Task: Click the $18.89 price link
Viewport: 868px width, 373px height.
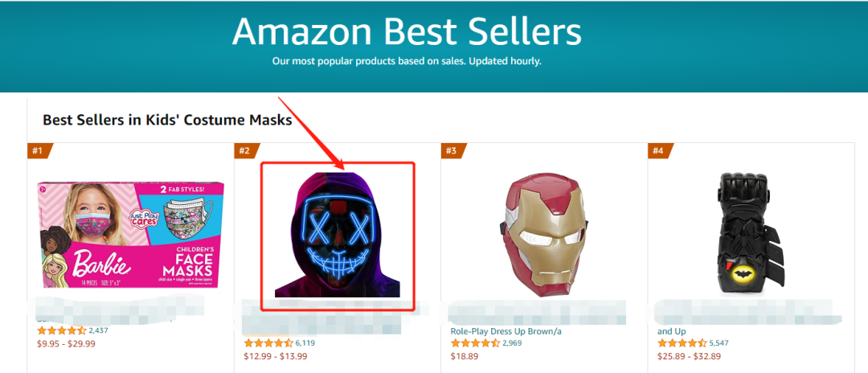Action: coord(465,357)
